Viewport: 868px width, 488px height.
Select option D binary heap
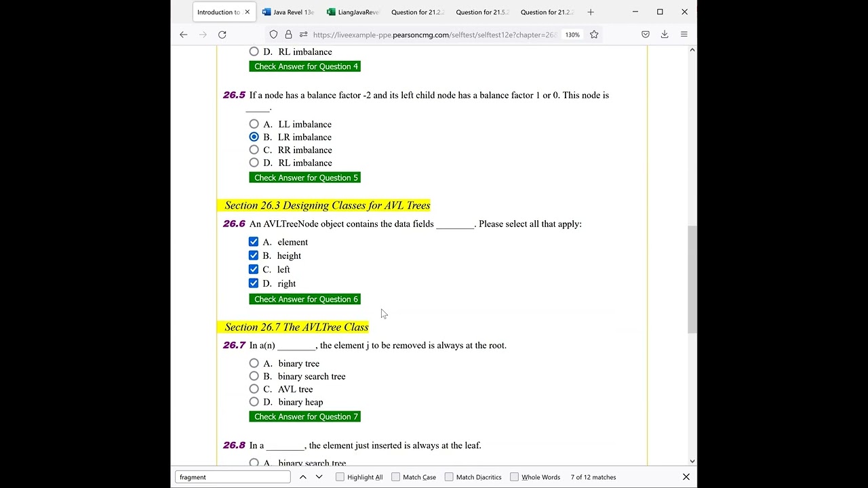coord(254,402)
